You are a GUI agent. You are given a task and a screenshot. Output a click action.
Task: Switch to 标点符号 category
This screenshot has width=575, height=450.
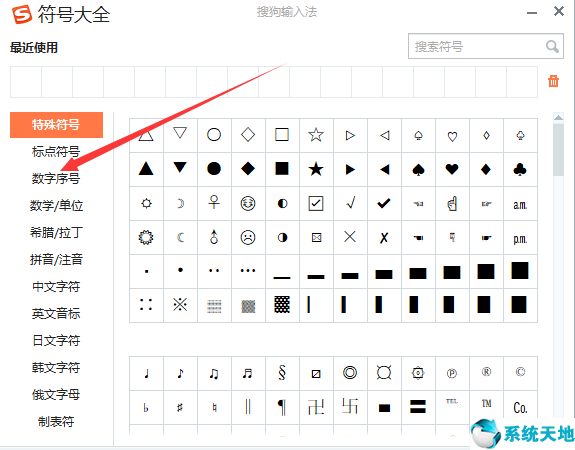pyautogui.click(x=56, y=151)
